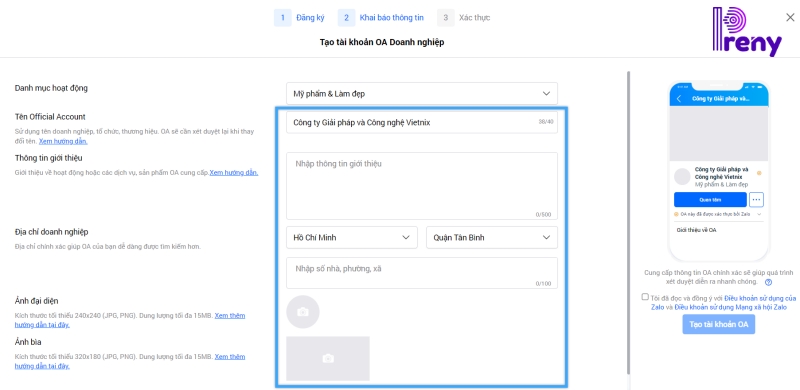The height and width of the screenshot is (390, 800).
Task: Click the Danh mục hoạt động label
Action: 51,88
